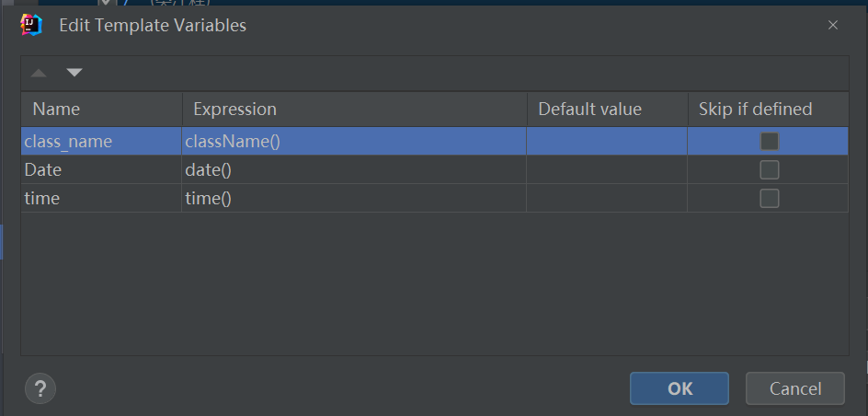Select the time() expression cell

(x=354, y=199)
